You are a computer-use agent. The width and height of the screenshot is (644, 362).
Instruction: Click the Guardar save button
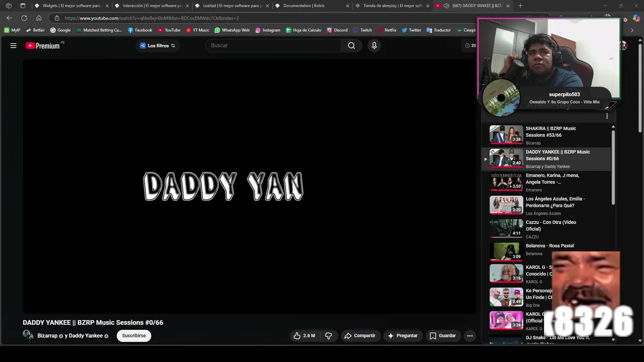[x=443, y=335]
